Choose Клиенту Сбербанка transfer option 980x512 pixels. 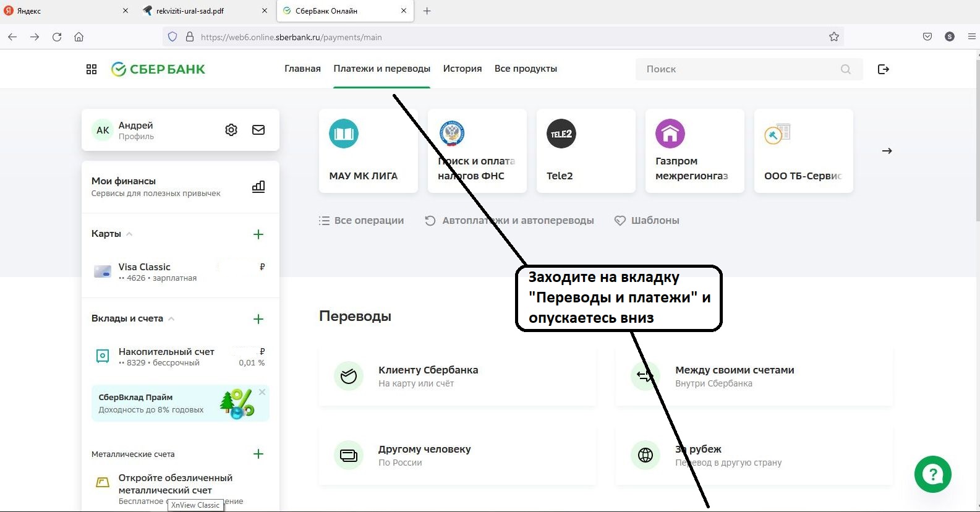(x=458, y=376)
